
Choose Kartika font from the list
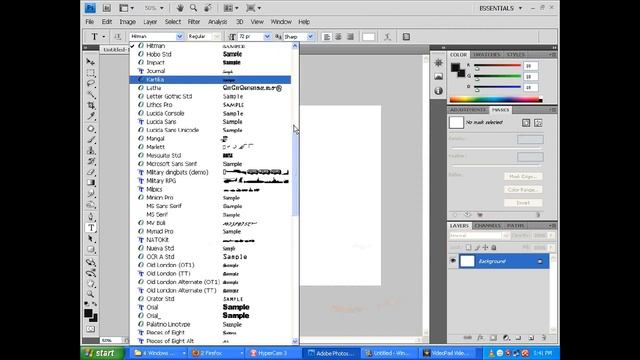[x=210, y=80]
